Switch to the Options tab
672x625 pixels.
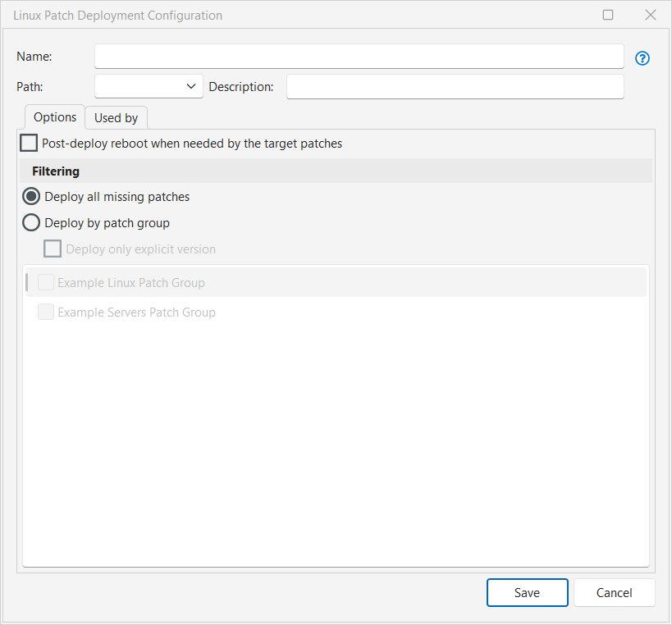pyautogui.click(x=55, y=117)
